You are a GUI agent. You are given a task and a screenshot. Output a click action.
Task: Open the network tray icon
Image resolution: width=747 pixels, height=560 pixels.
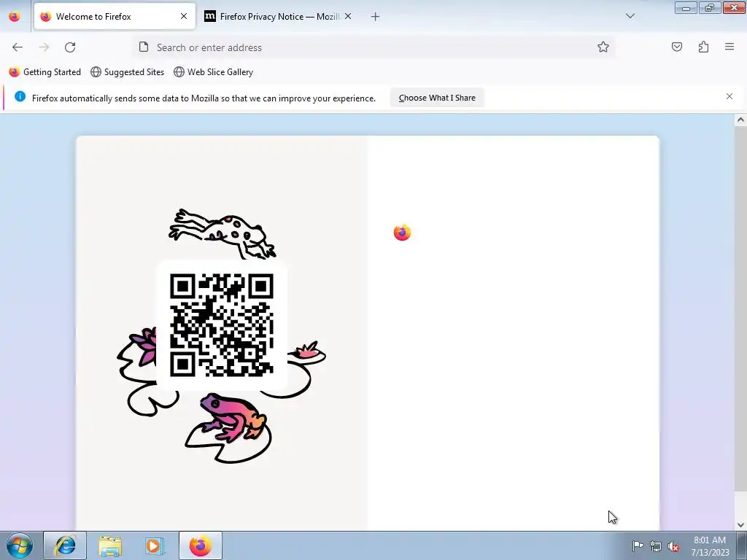pos(656,546)
